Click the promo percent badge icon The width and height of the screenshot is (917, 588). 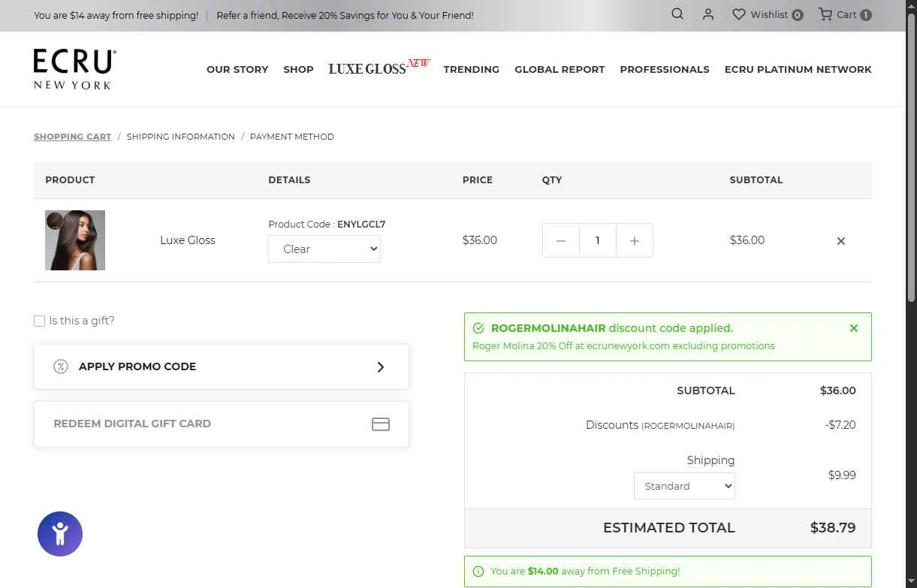tap(61, 366)
